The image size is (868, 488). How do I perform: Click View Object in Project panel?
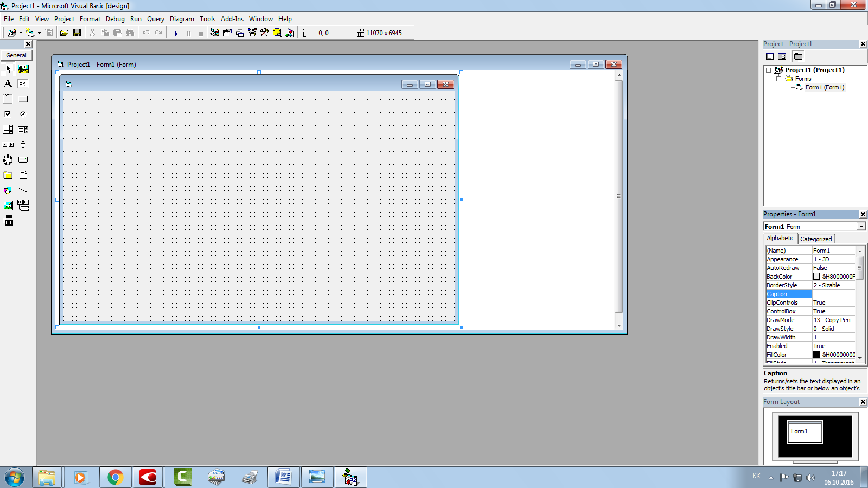tap(782, 56)
